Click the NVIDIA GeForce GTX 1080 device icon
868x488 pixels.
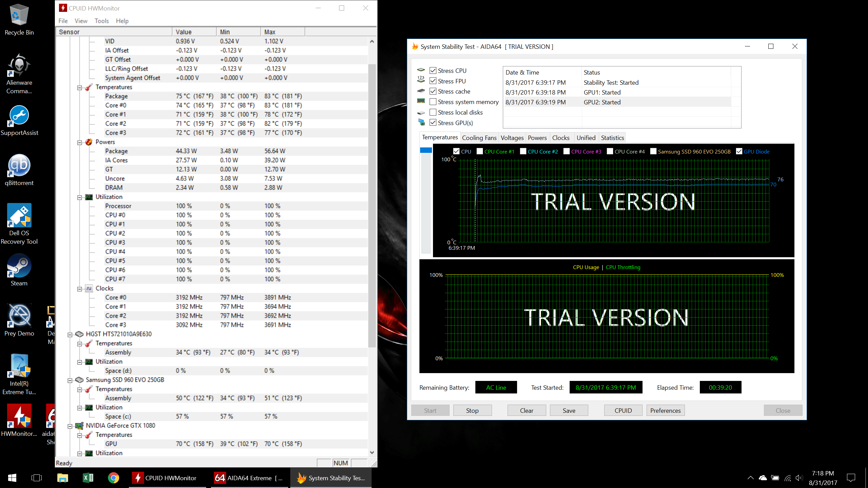pyautogui.click(x=79, y=426)
